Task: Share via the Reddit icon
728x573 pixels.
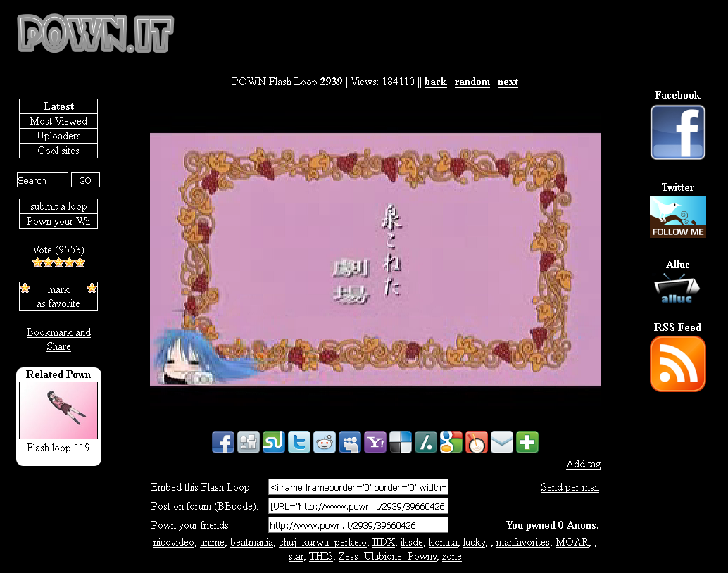Action: tap(325, 442)
